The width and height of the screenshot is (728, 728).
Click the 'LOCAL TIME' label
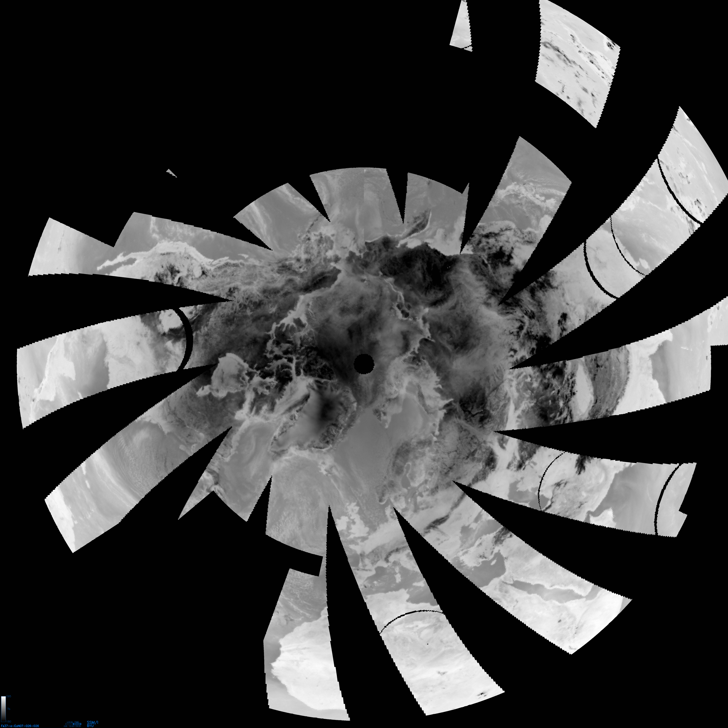pyautogui.click(x=73, y=722)
